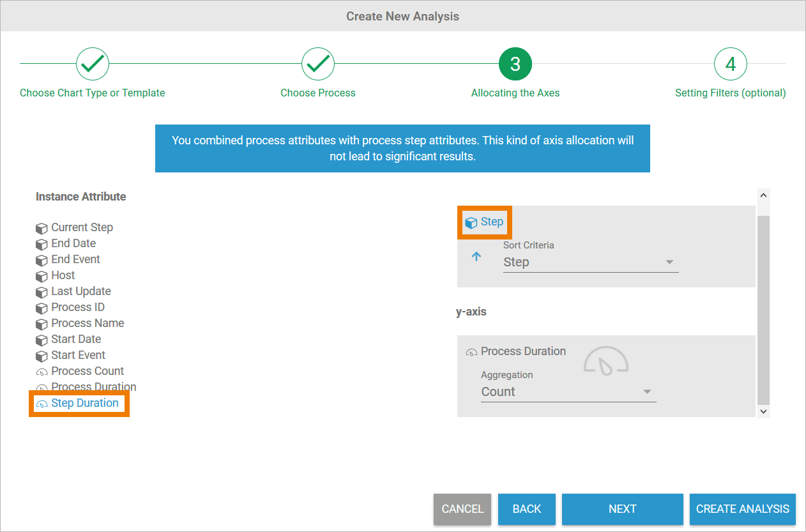
Task: Click the cube icon next to Host
Action: 42,276
